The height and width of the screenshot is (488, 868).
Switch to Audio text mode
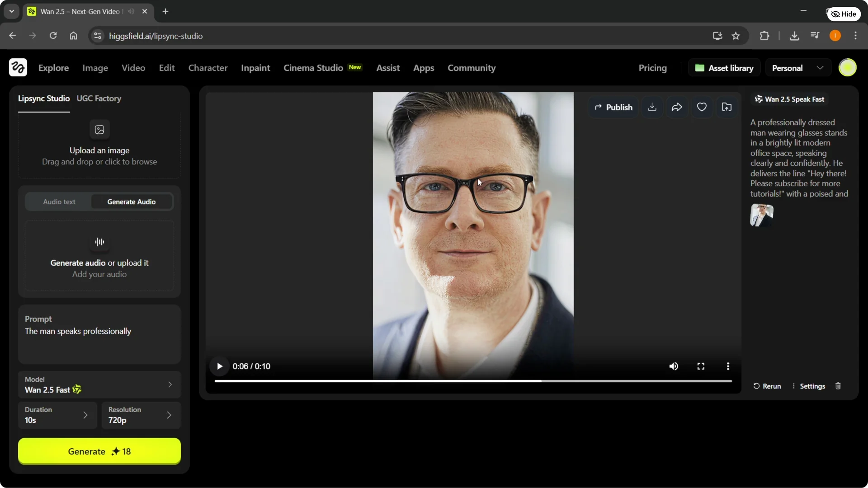(59, 202)
